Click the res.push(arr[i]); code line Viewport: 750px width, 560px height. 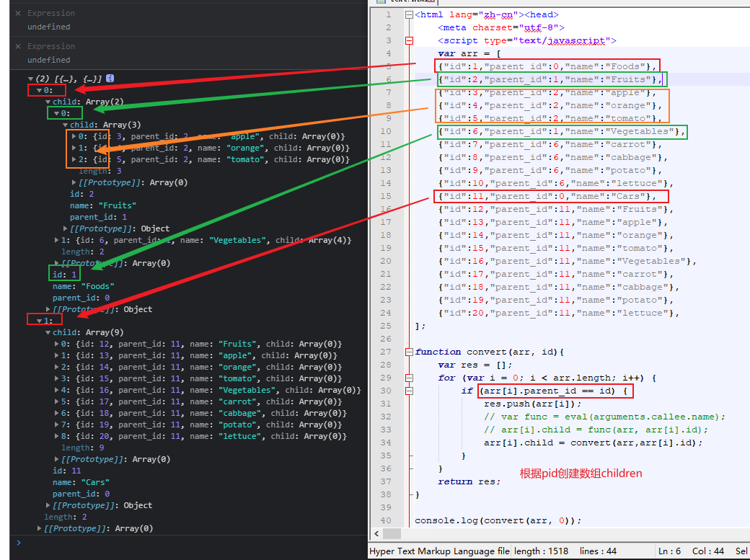pos(532,404)
